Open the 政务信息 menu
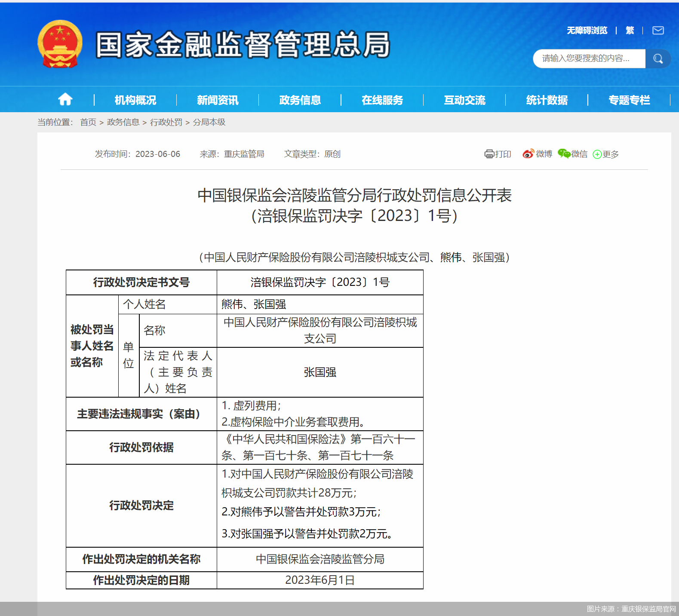The height and width of the screenshot is (616, 679). click(x=300, y=100)
